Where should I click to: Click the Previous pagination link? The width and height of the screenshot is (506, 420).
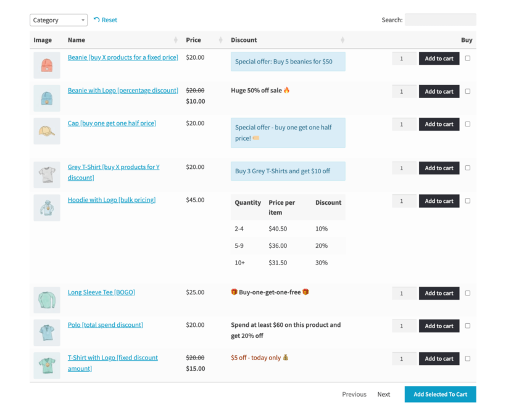point(354,394)
